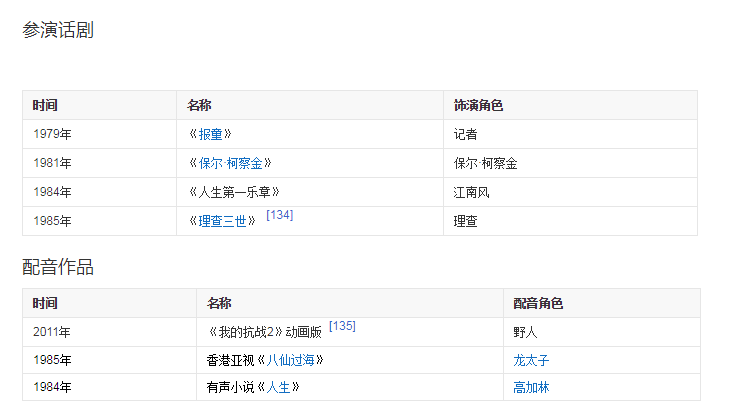The width and height of the screenshot is (754, 411).
Task: Click the 饰演角色 column header
Action: [478, 105]
